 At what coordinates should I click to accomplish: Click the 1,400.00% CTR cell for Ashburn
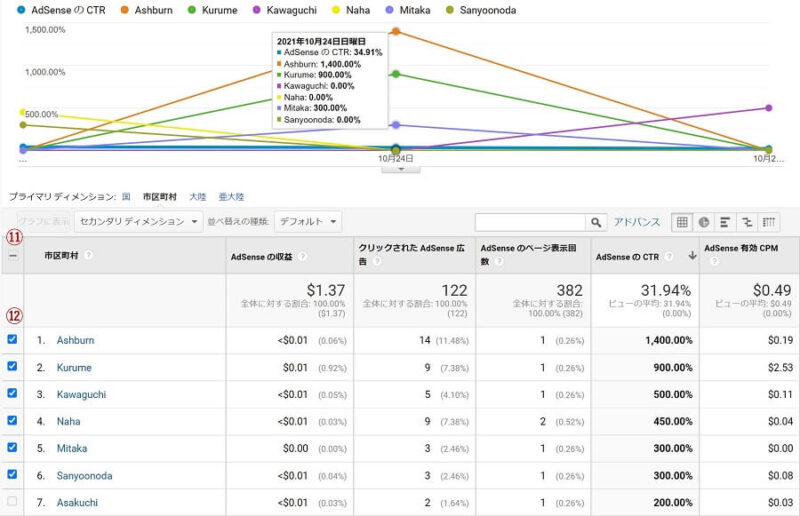coord(668,340)
